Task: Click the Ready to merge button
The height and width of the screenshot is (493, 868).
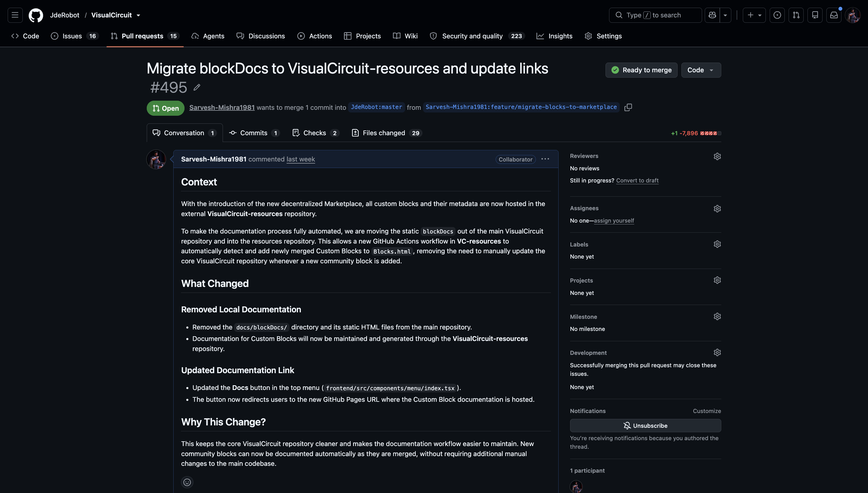Action: (641, 70)
